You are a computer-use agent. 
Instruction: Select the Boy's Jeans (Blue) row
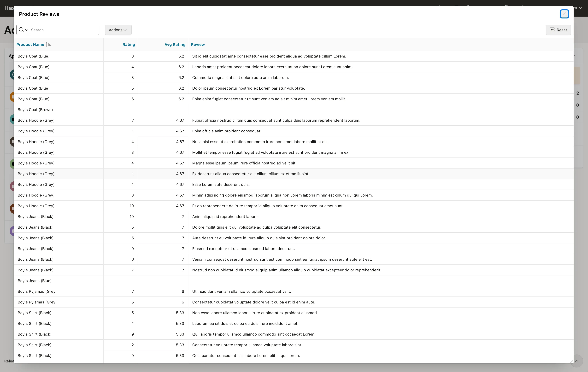[294, 281]
